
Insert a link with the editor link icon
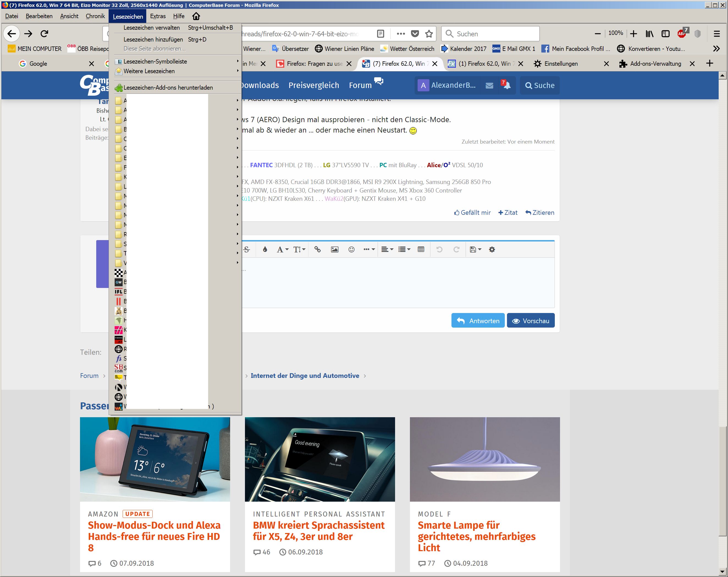tap(318, 249)
